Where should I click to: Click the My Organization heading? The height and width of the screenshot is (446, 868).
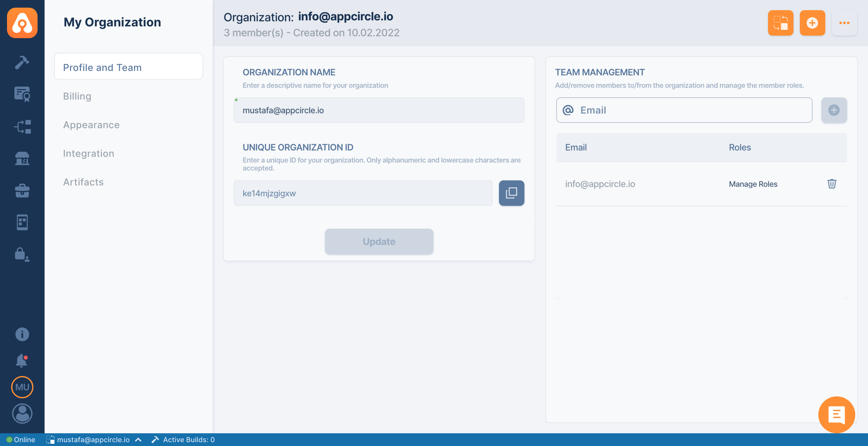112,22
